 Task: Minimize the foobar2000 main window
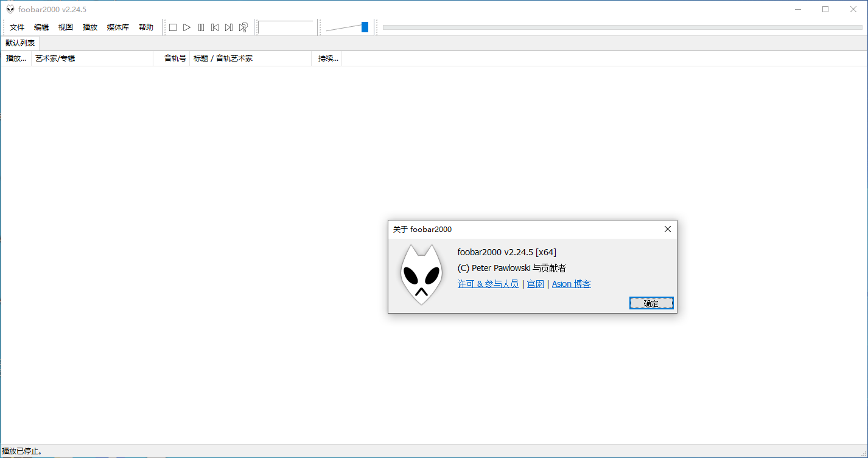click(797, 9)
